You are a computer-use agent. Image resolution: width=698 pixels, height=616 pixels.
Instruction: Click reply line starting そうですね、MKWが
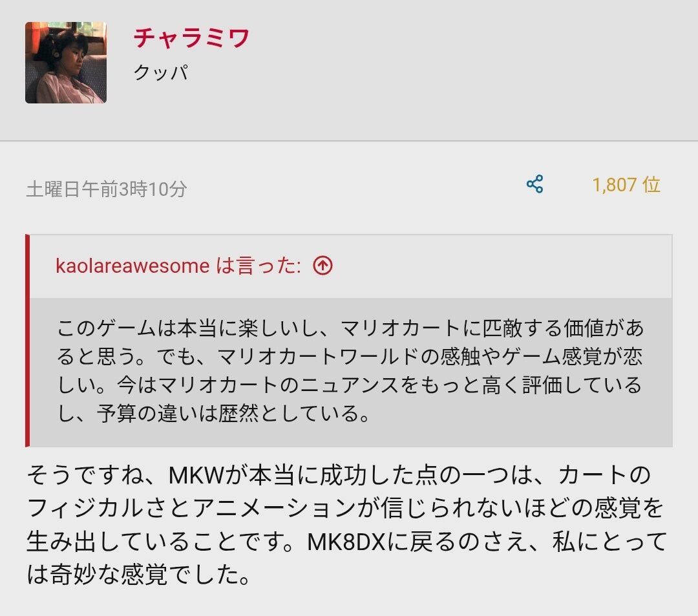pyautogui.click(x=339, y=475)
